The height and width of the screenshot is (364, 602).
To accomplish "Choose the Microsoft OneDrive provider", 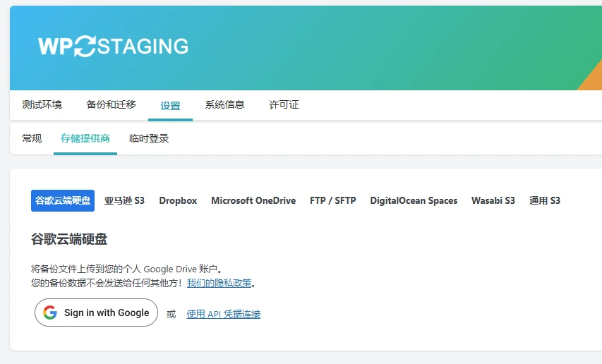I will pos(253,200).
